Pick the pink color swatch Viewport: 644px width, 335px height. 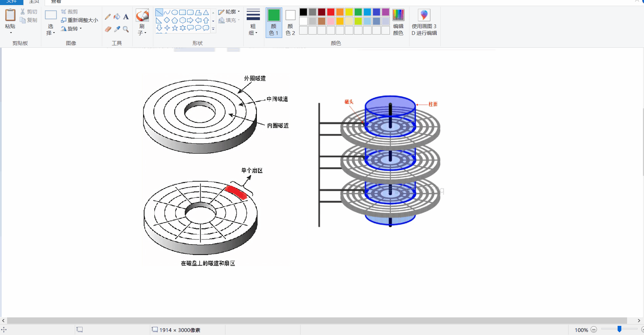[x=331, y=21]
